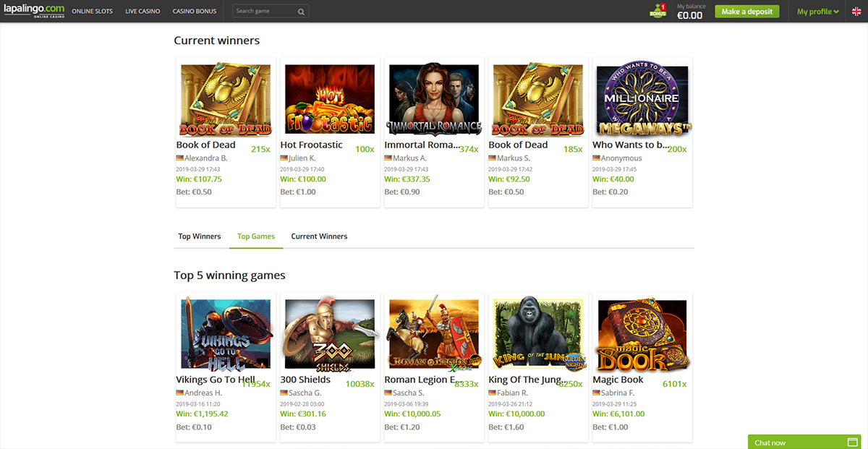This screenshot has height=449, width=868.
Task: Click Bet: €1.60 text
Action: (506, 427)
